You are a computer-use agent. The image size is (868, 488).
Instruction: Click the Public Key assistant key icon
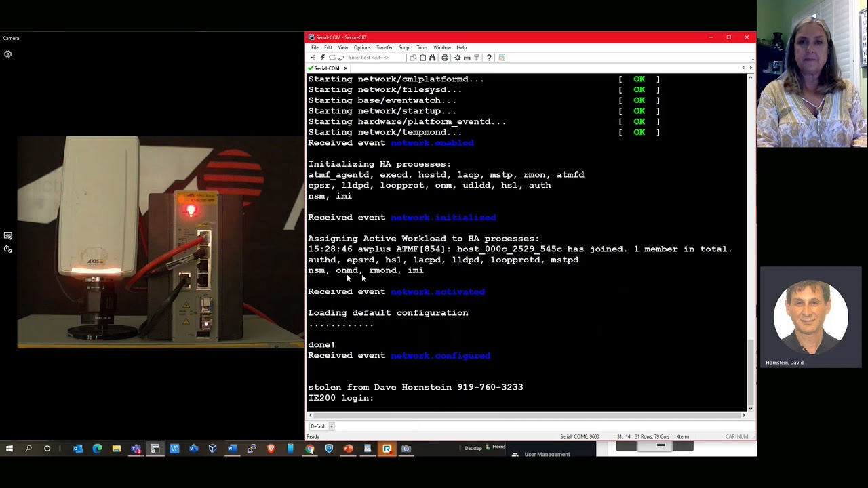(477, 58)
